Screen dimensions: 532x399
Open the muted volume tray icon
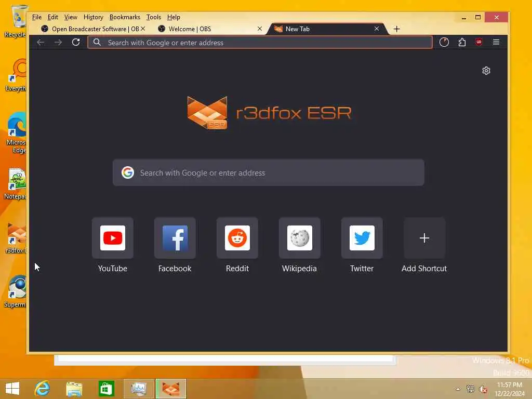(483, 389)
